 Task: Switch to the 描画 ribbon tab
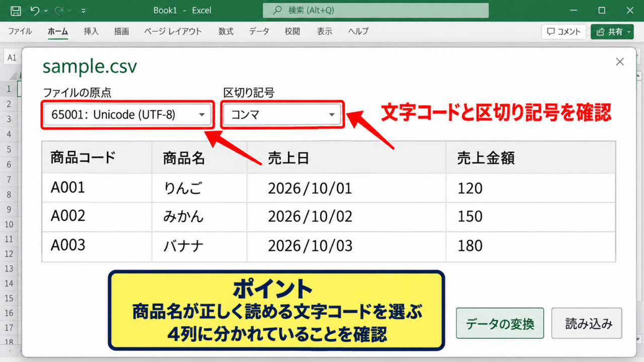coord(121,31)
